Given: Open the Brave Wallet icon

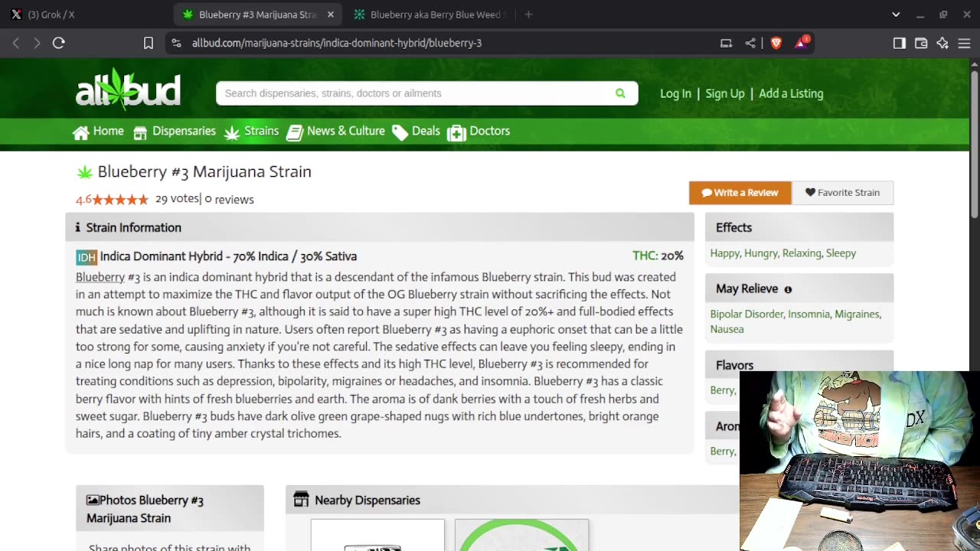Looking at the screenshot, I should (x=921, y=44).
